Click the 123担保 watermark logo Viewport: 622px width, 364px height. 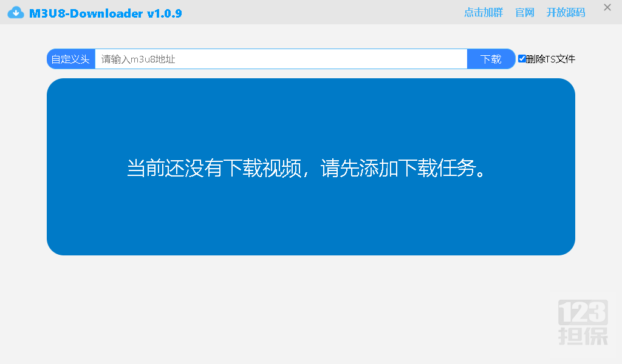583,322
